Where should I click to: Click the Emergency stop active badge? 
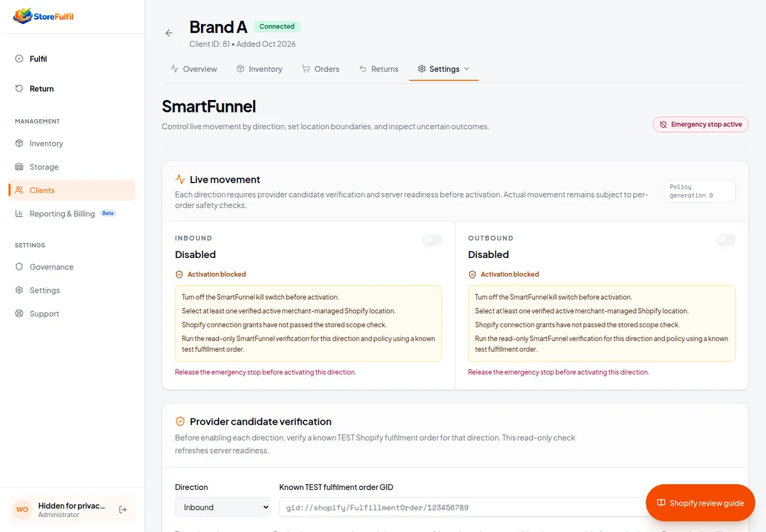point(701,124)
